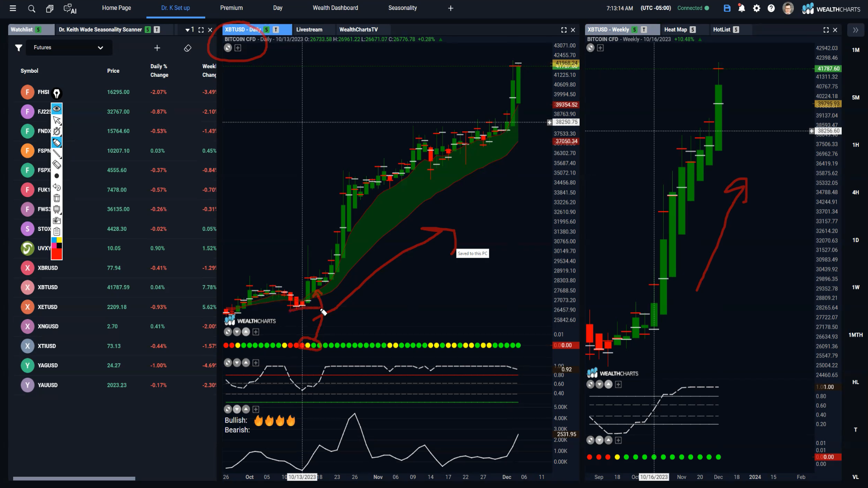Image resolution: width=868 pixels, height=488 pixels.
Task: Toggle the weekly chart main indicator visibility
Action: [590, 48]
